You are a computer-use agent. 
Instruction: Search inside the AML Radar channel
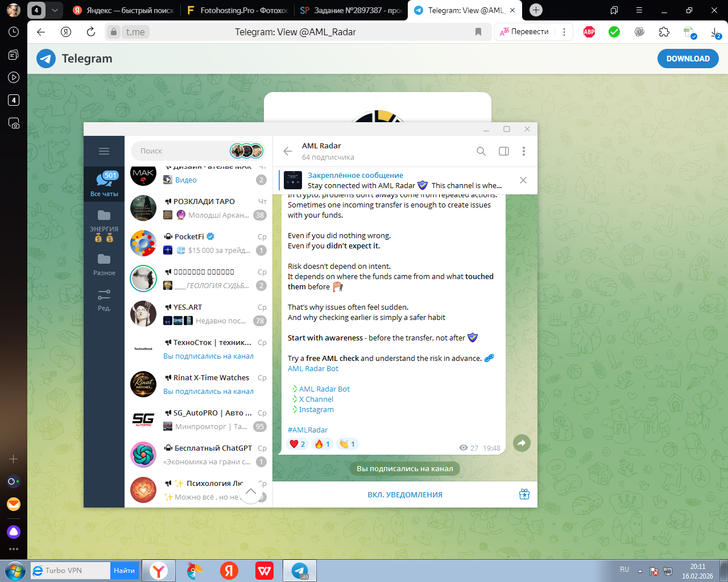pyautogui.click(x=481, y=151)
